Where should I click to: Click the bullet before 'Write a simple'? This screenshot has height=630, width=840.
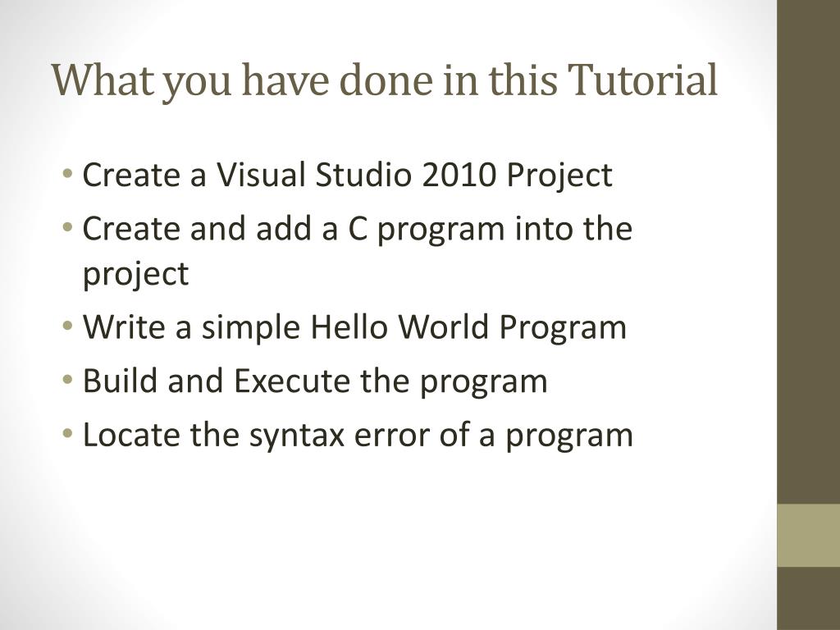tap(67, 326)
